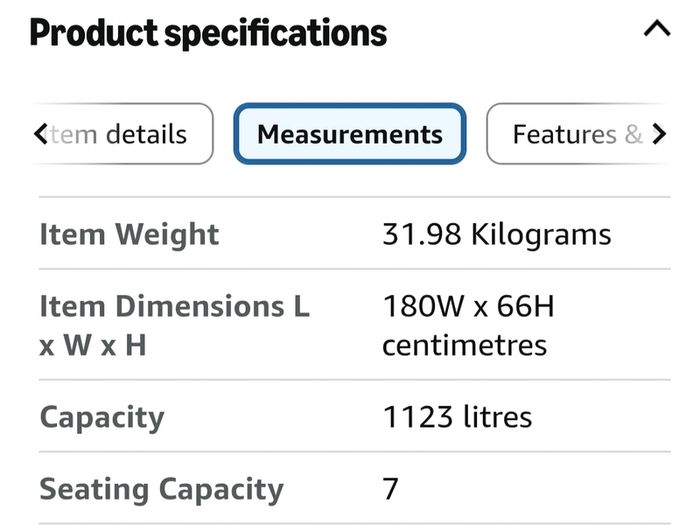
Task: Click the word specifications in the heading
Action: pyautogui.click(x=275, y=34)
